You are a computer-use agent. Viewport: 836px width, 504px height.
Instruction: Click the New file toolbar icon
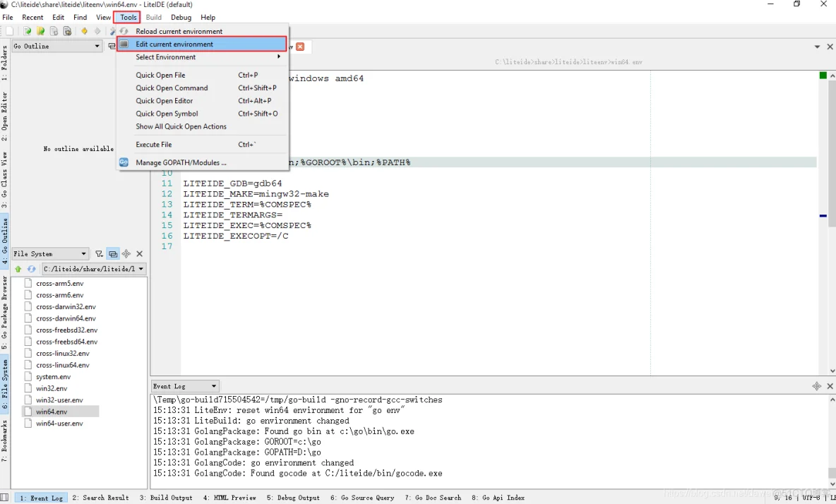pos(10,32)
